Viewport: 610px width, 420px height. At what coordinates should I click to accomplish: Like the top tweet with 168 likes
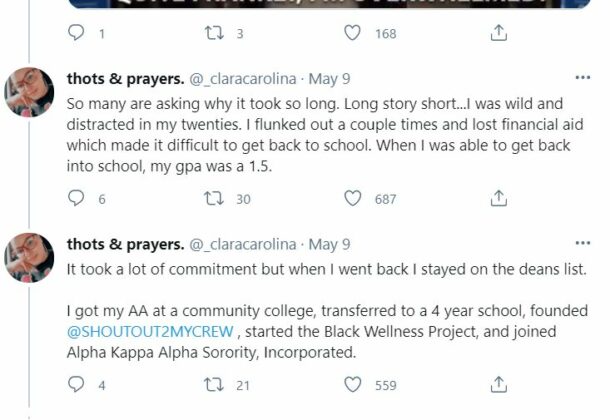[353, 33]
